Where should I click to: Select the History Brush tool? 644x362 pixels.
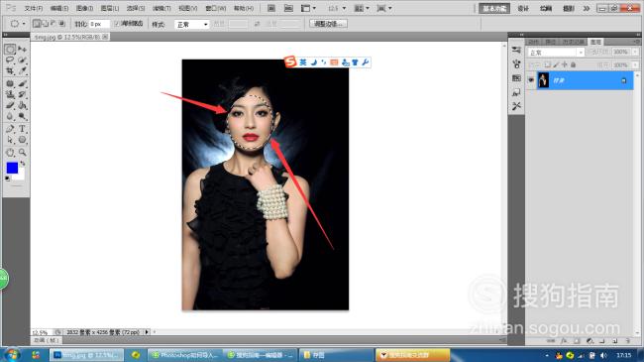pyautogui.click(x=23, y=94)
